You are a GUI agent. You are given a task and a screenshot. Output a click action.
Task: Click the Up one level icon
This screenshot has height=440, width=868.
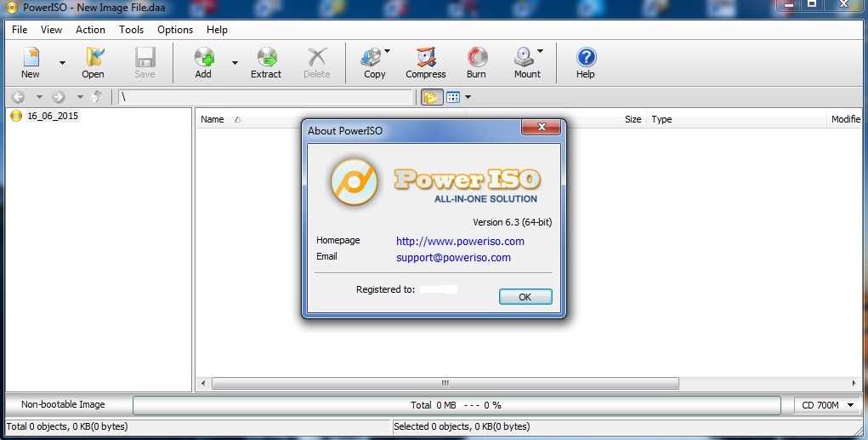(97, 97)
